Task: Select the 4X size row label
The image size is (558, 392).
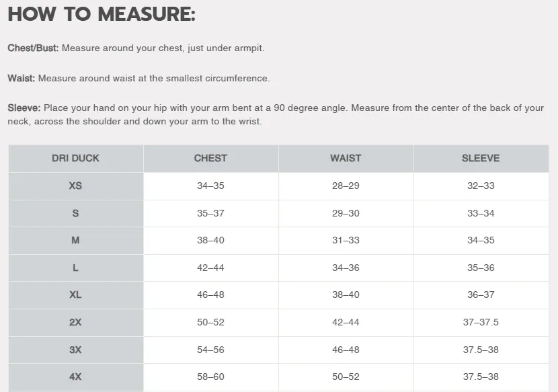Action: point(75,377)
